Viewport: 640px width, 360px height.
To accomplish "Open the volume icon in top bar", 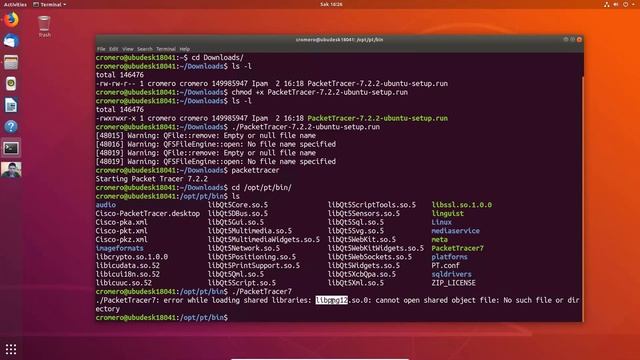I will 616,4.
